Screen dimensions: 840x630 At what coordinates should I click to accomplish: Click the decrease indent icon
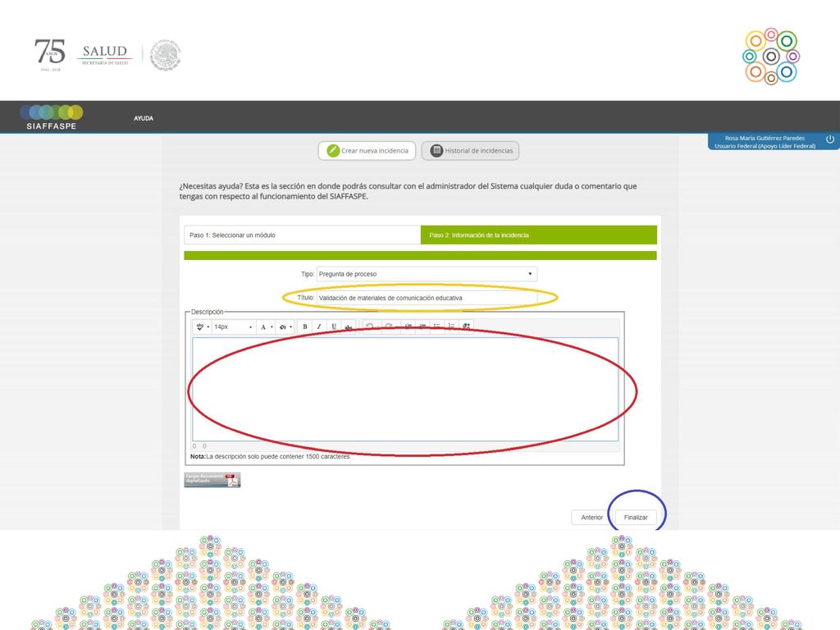[409, 326]
